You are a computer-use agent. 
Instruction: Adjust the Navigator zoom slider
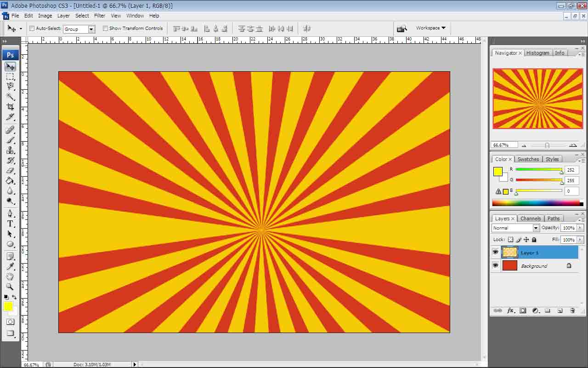coord(547,145)
